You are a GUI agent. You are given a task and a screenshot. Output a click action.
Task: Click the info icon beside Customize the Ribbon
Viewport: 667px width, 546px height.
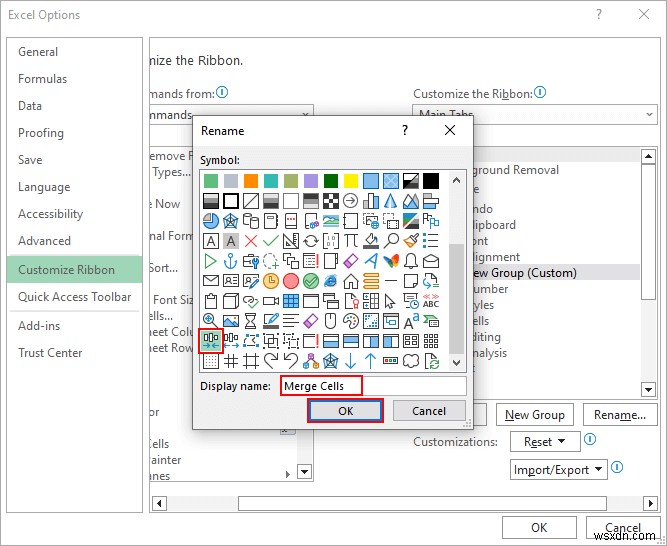click(x=540, y=92)
